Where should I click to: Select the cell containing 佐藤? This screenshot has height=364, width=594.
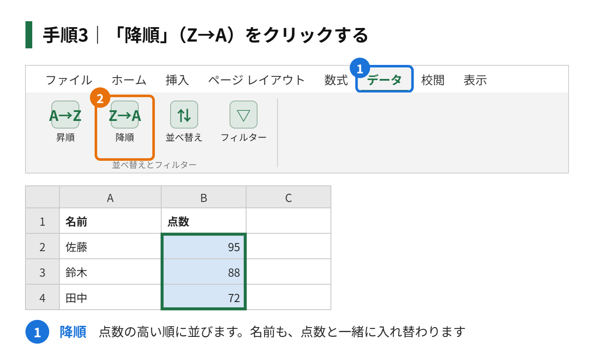coord(110,246)
